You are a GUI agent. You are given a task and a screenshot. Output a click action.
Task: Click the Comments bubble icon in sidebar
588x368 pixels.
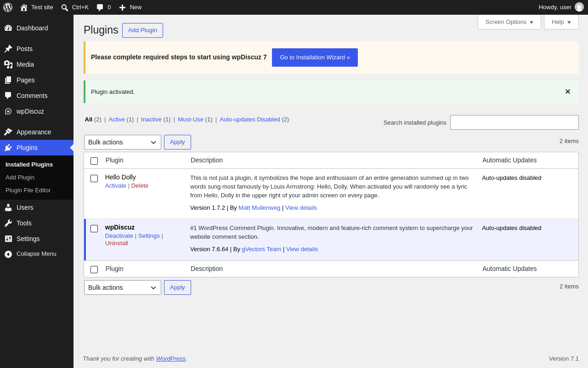[8, 96]
